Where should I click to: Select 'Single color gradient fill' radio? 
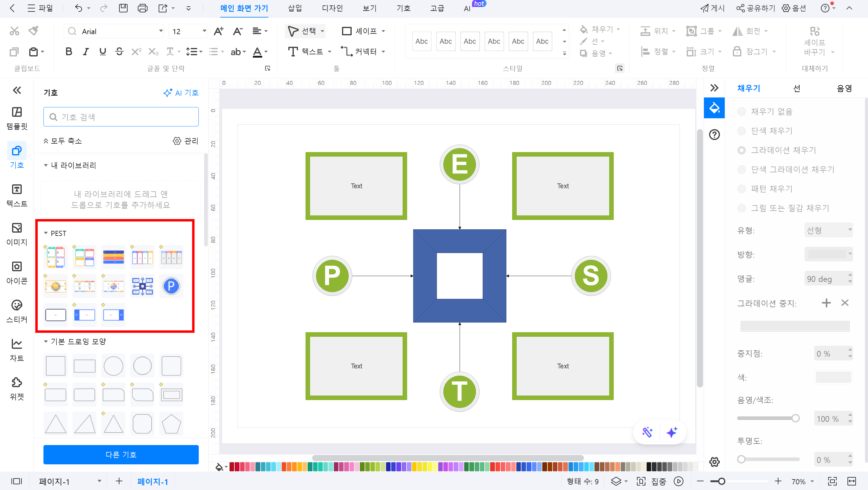click(741, 169)
